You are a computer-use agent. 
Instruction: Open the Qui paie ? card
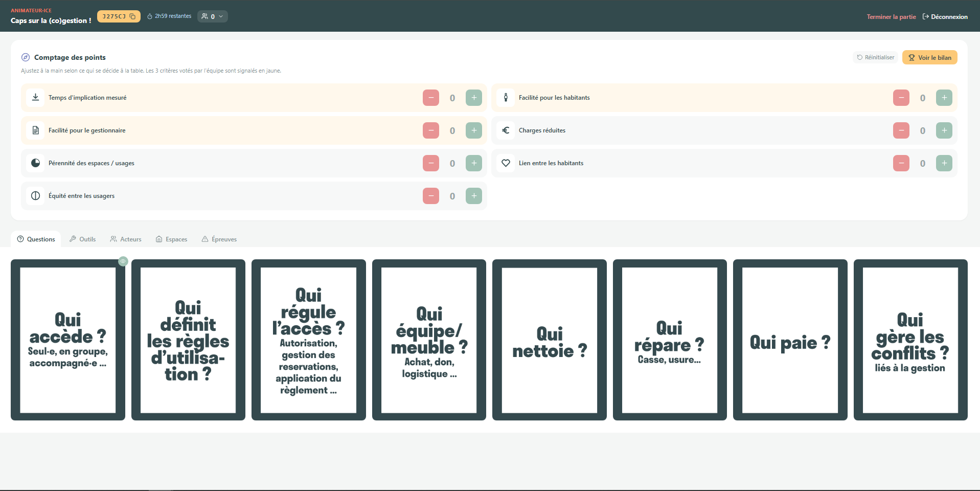click(790, 340)
